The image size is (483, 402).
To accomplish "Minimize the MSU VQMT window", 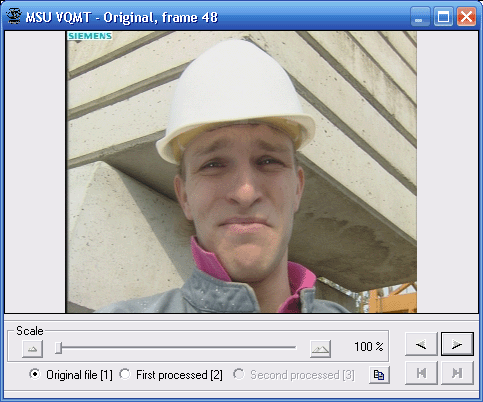I will pyautogui.click(x=420, y=16).
